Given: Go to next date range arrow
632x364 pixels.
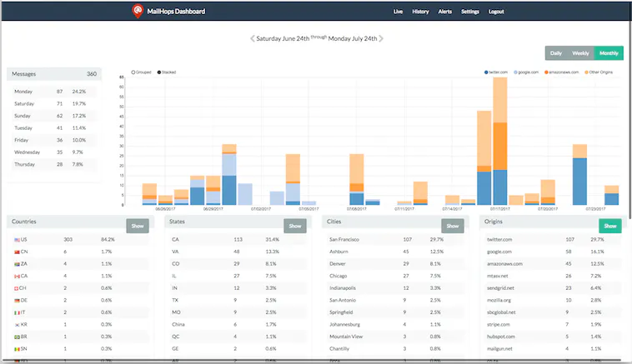Looking at the screenshot, I should [381, 38].
